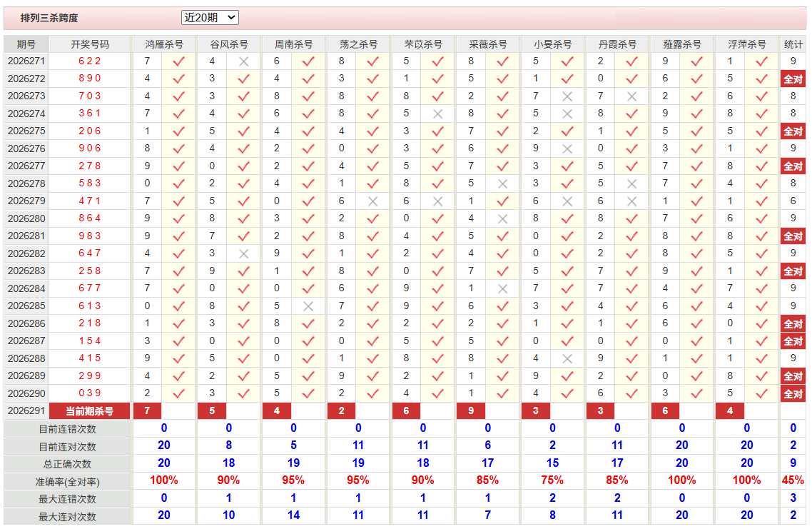Select the 统计 column header
Image resolution: width=812 pixels, height=529 pixels.
tap(793, 44)
